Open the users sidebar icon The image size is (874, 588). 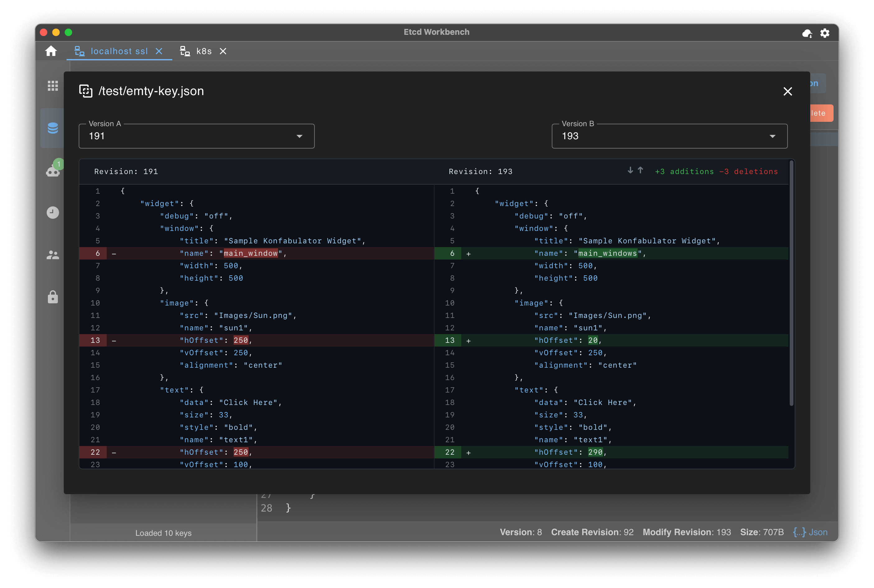point(53,255)
